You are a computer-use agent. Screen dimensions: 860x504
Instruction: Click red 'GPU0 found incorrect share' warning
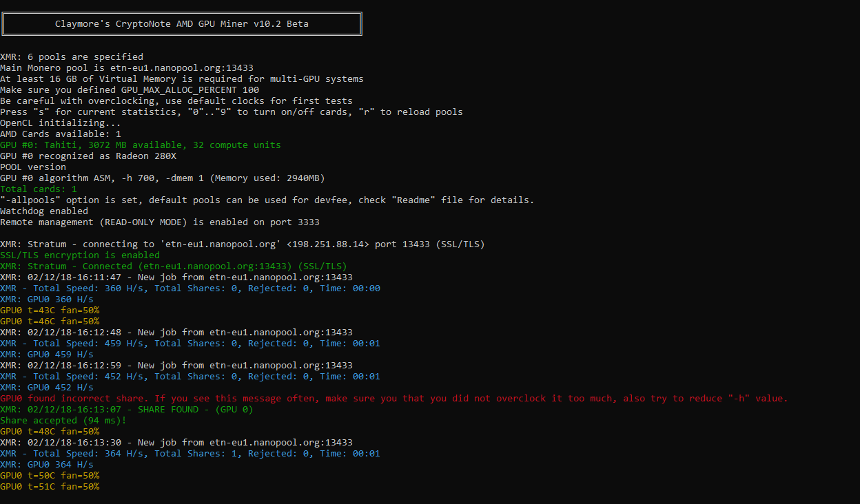click(x=394, y=399)
